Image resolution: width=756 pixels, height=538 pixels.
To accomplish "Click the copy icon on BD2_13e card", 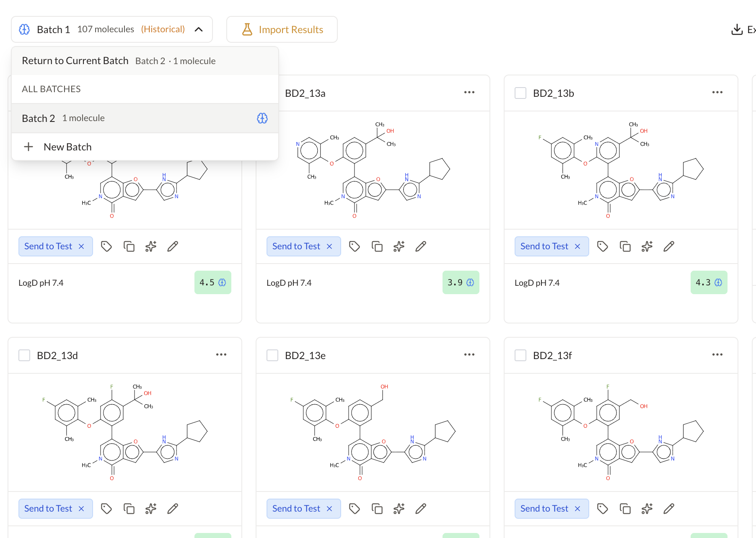I will (377, 509).
